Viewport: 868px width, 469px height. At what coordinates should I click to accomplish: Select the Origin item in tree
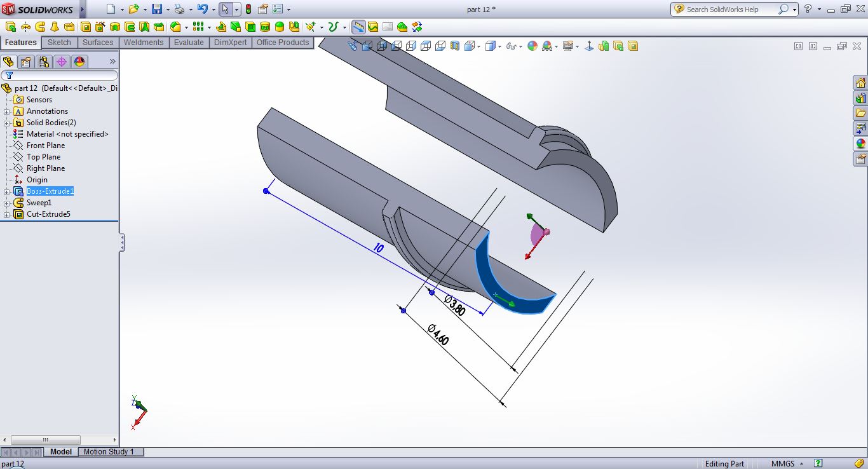[x=37, y=180]
